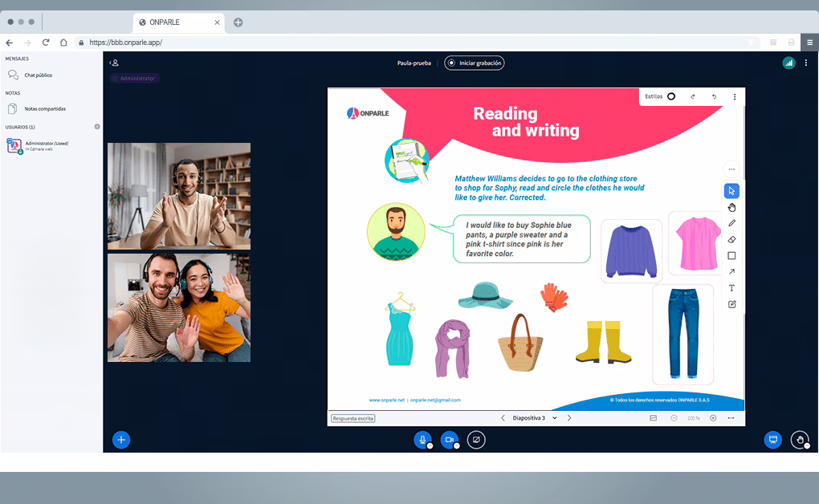The image size is (819, 504).
Task: Turn off the webcam sharing
Action: pyautogui.click(x=450, y=440)
